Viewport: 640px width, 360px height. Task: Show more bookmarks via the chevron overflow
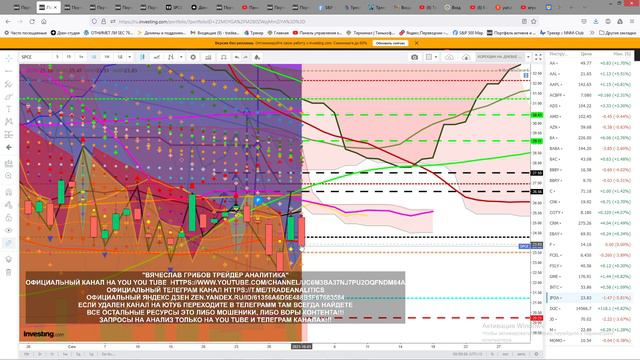(x=593, y=33)
